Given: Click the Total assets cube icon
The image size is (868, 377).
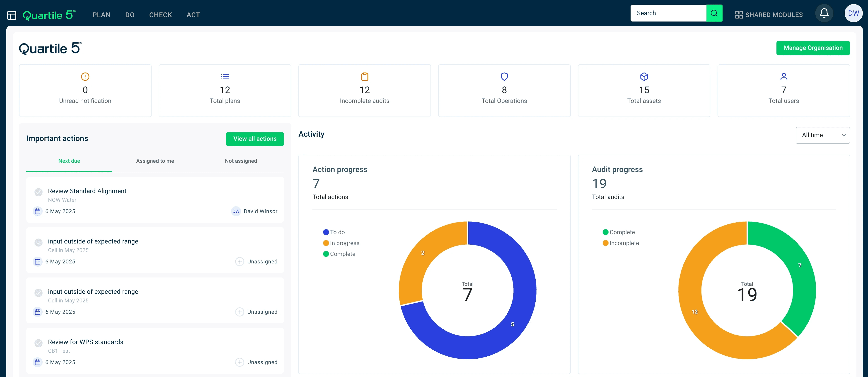Looking at the screenshot, I should coord(644,77).
